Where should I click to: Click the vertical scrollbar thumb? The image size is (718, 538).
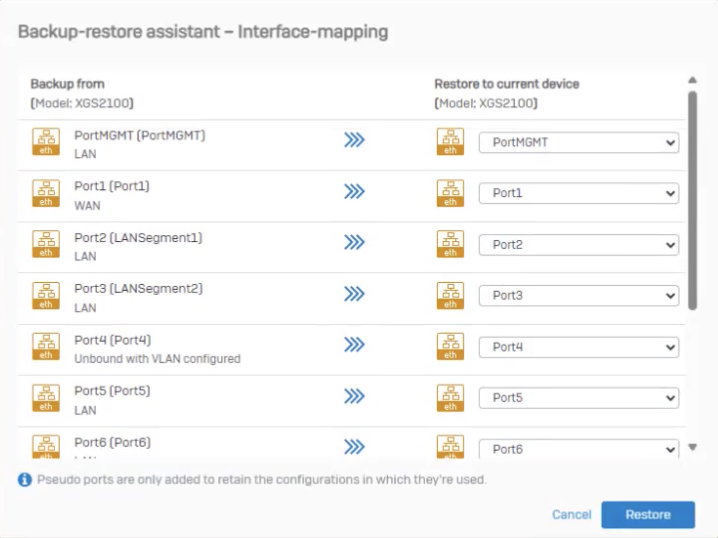[x=692, y=200]
